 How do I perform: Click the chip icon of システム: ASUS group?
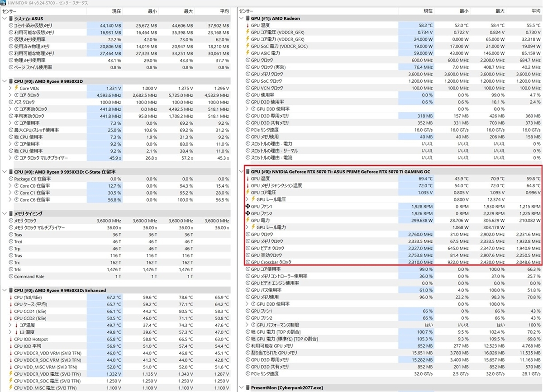coord(11,19)
